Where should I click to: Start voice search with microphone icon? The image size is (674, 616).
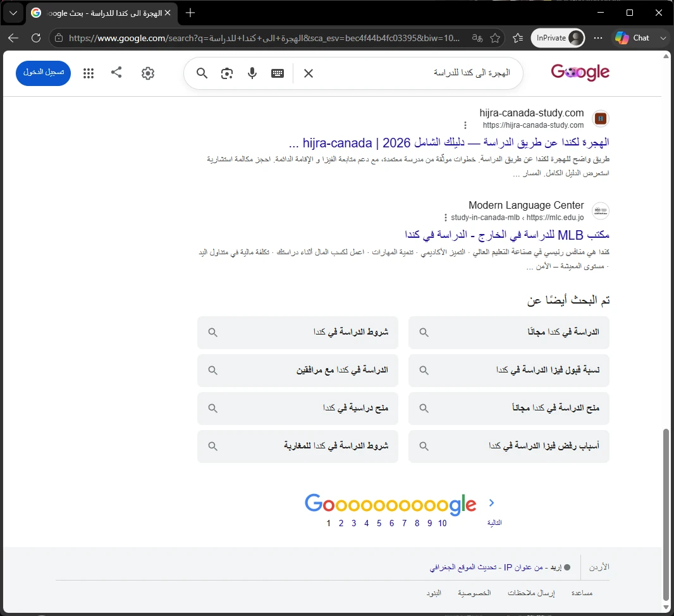coord(252,73)
